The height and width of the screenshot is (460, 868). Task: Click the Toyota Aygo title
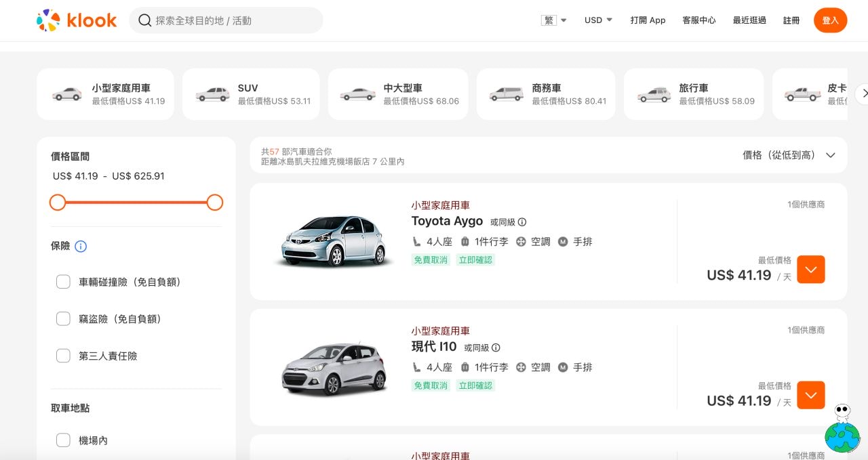[x=447, y=221]
